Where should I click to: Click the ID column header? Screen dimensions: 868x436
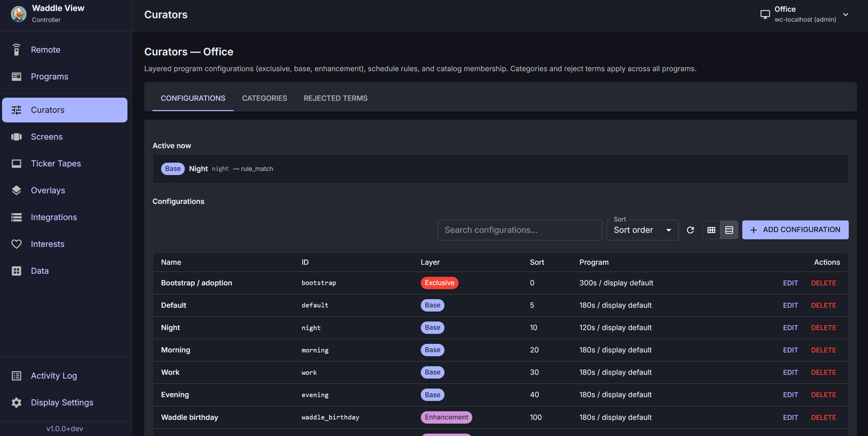tap(305, 262)
